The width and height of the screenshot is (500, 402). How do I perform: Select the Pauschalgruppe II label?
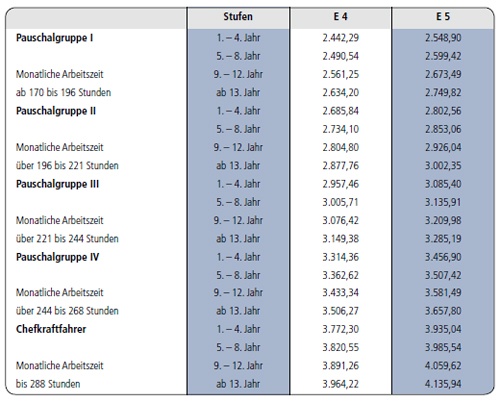click(x=56, y=111)
